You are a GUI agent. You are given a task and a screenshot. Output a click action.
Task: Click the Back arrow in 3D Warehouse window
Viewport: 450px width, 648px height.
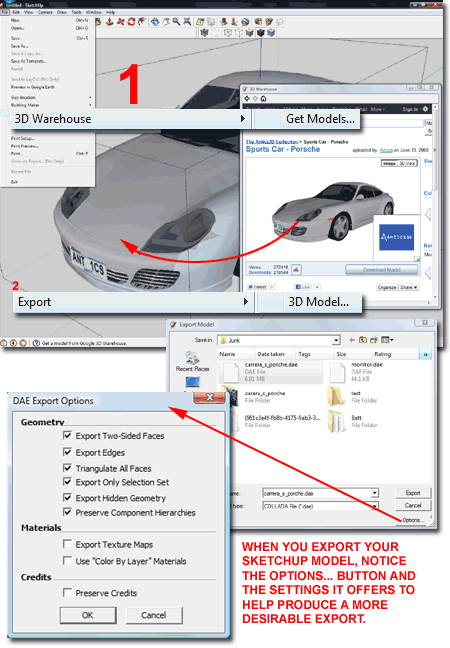pos(247,98)
